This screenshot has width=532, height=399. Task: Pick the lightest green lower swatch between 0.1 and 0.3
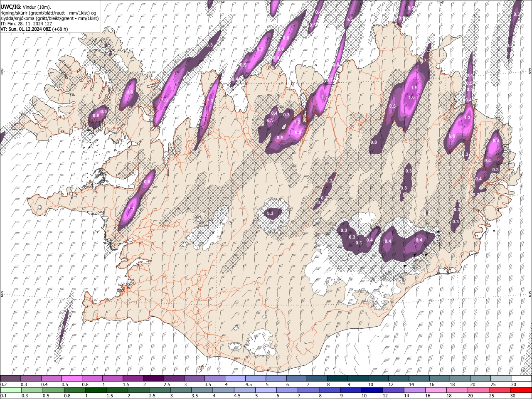pos(11,390)
